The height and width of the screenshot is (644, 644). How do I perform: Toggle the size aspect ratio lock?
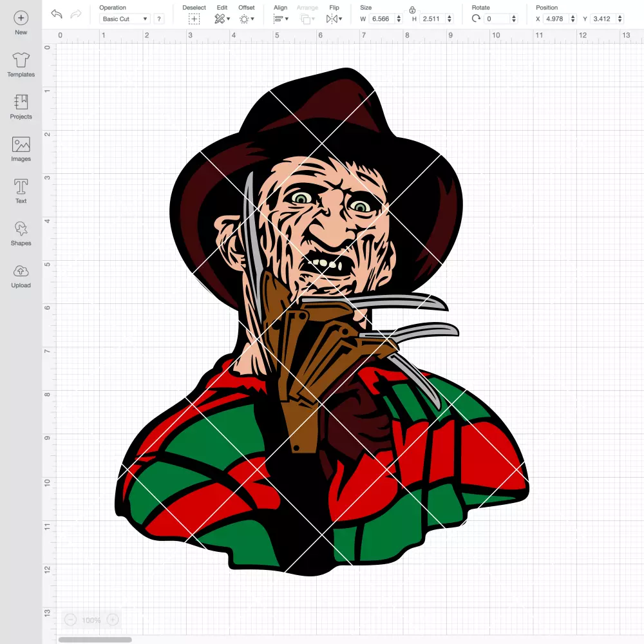412,10
